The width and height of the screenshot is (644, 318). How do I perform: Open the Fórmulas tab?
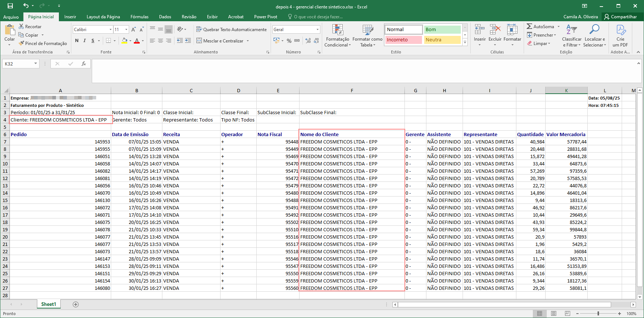pyautogui.click(x=139, y=17)
